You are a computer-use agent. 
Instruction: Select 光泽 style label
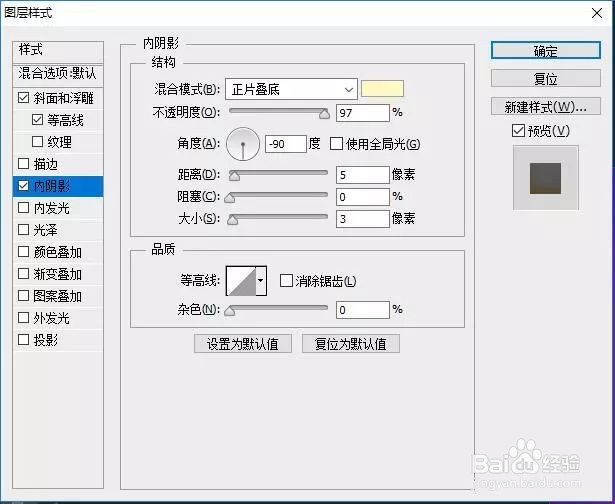45,230
